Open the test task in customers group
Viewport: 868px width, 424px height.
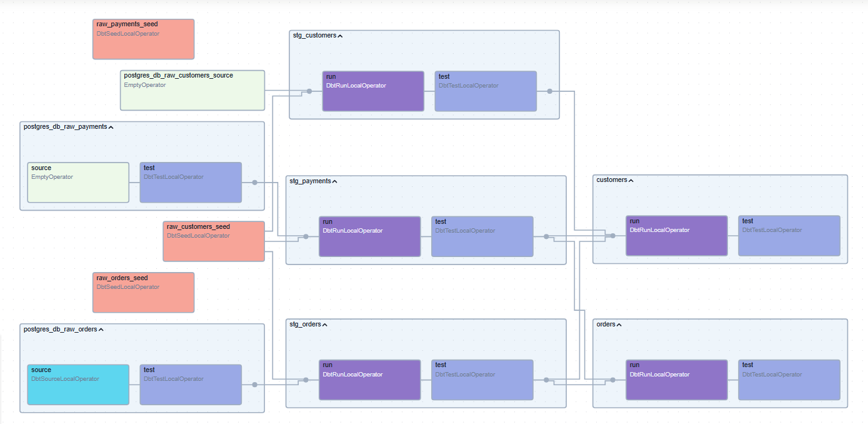pyautogui.click(x=789, y=236)
